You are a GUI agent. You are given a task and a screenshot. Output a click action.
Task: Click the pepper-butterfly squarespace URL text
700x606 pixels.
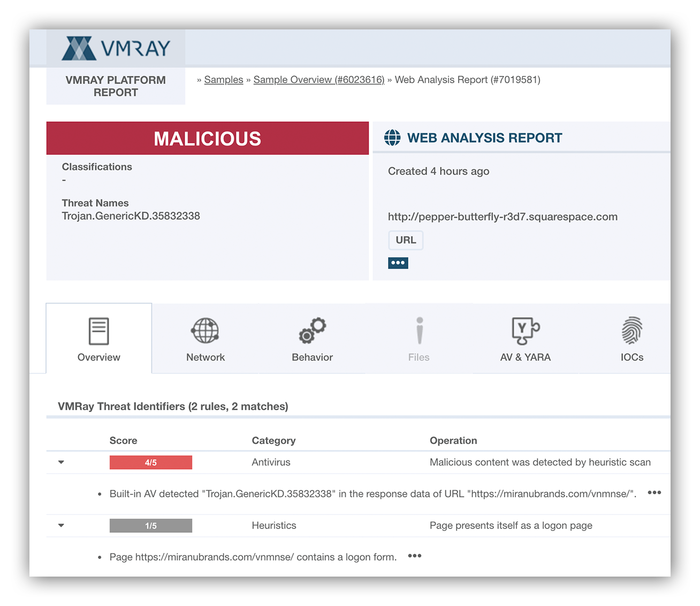(503, 217)
